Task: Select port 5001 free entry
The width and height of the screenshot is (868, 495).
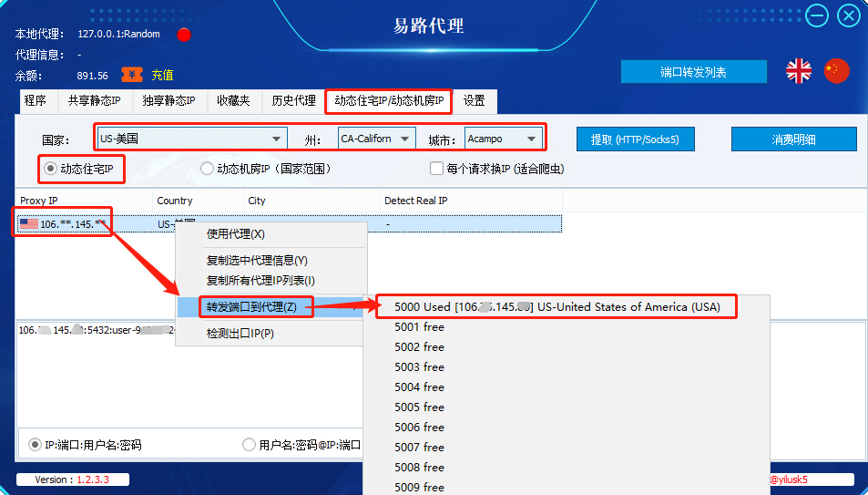Action: click(x=567, y=327)
